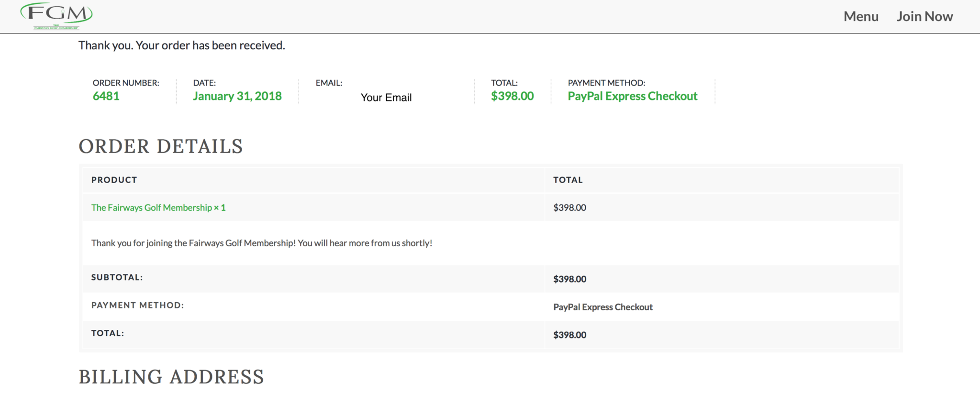Viewport: 980px width, 393px height.
Task: Click $398.00 in the product row
Action: point(569,207)
